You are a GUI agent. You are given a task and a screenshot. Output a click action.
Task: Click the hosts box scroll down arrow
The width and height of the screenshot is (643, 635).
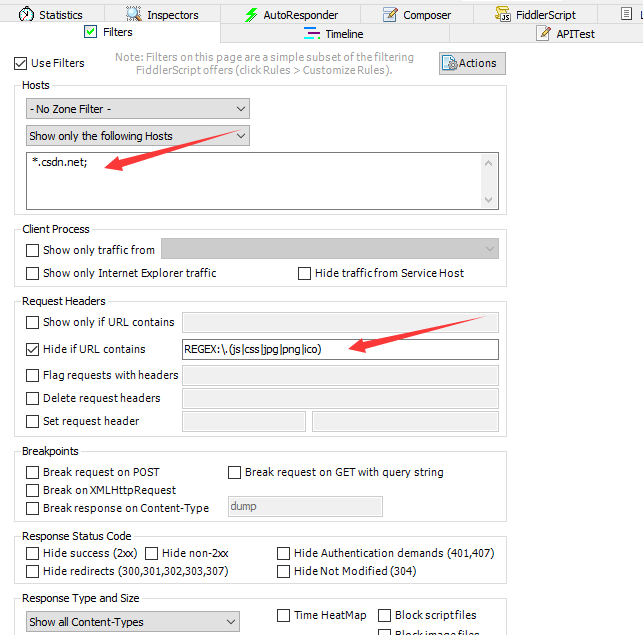[488, 200]
